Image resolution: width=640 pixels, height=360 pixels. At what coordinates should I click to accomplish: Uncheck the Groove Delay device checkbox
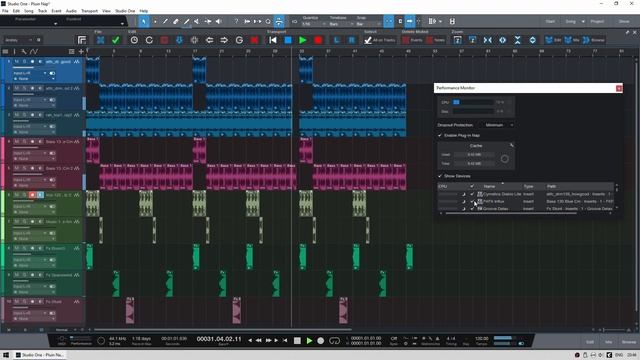click(472, 209)
